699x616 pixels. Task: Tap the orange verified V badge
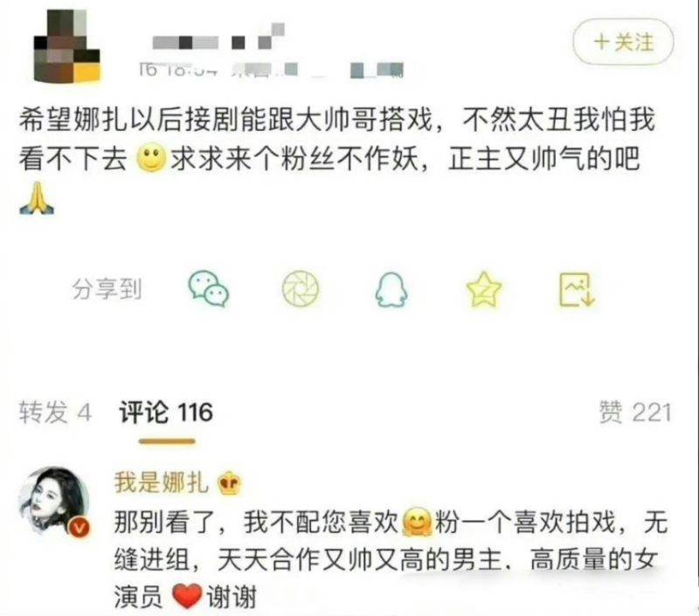coord(79,529)
